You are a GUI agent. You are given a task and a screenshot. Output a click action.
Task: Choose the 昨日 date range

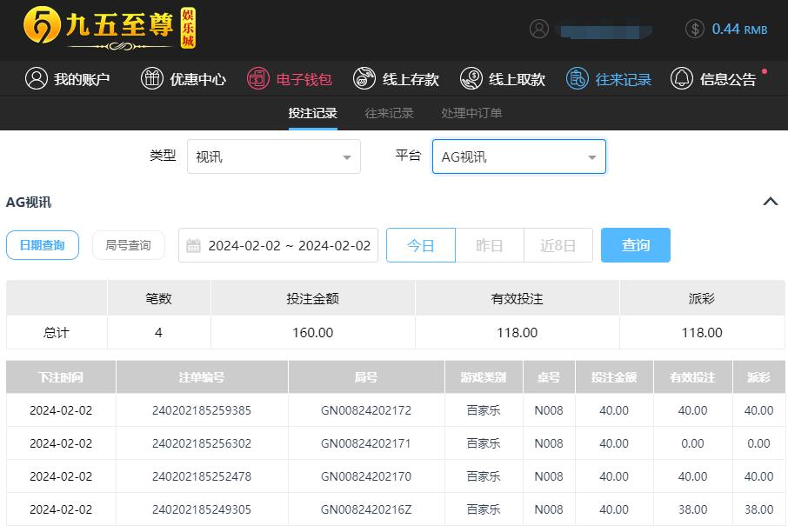(490, 245)
